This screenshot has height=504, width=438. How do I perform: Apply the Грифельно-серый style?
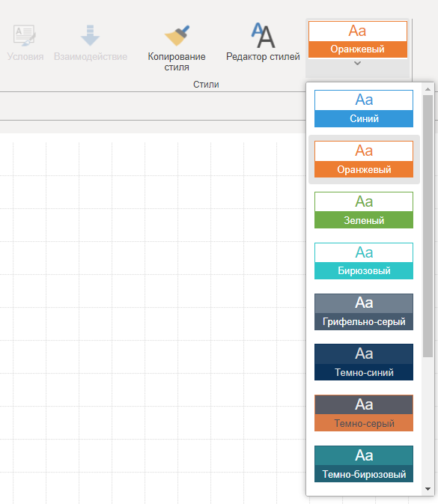pos(364,312)
